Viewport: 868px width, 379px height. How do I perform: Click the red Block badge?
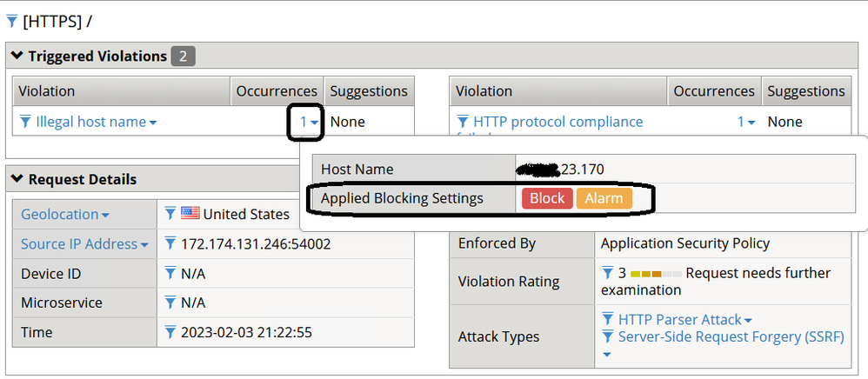point(547,198)
